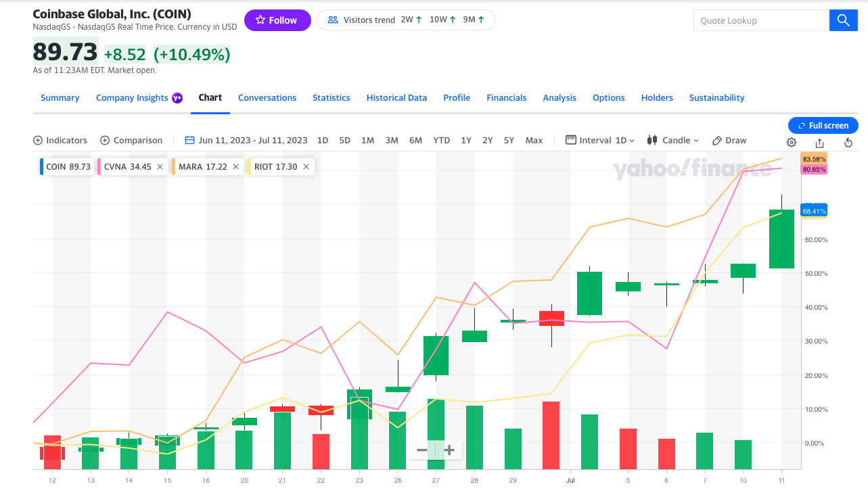Select the Max range

(534, 140)
